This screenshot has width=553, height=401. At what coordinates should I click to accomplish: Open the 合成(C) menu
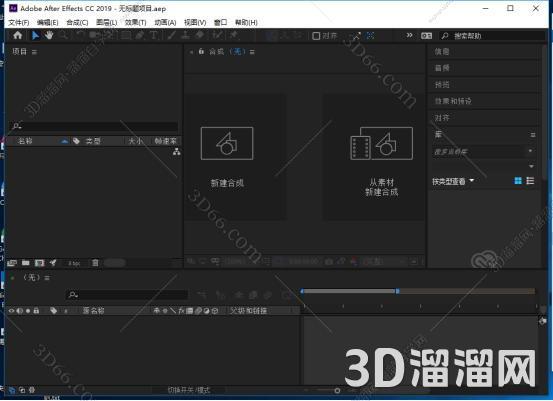[x=77, y=23]
